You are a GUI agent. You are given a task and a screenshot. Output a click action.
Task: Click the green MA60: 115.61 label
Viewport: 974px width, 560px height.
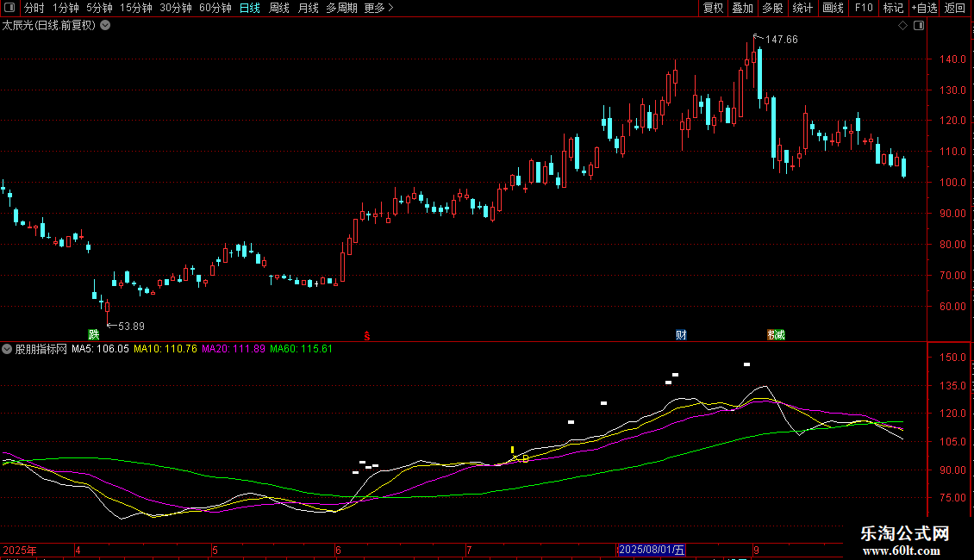(x=302, y=349)
